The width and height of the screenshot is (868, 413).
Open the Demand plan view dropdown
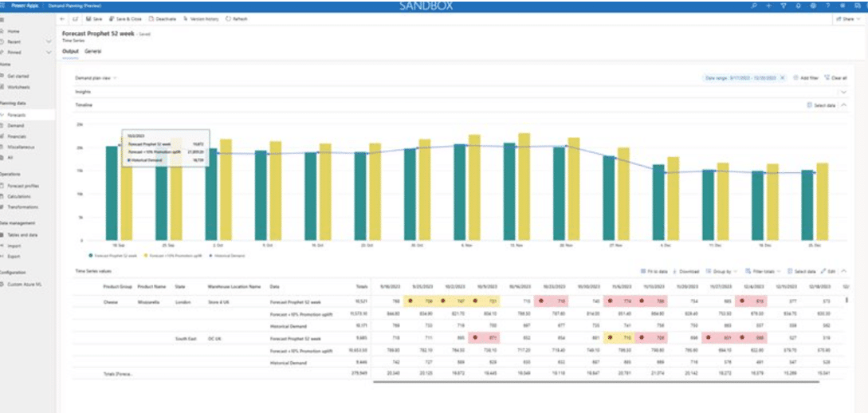pyautogui.click(x=96, y=78)
